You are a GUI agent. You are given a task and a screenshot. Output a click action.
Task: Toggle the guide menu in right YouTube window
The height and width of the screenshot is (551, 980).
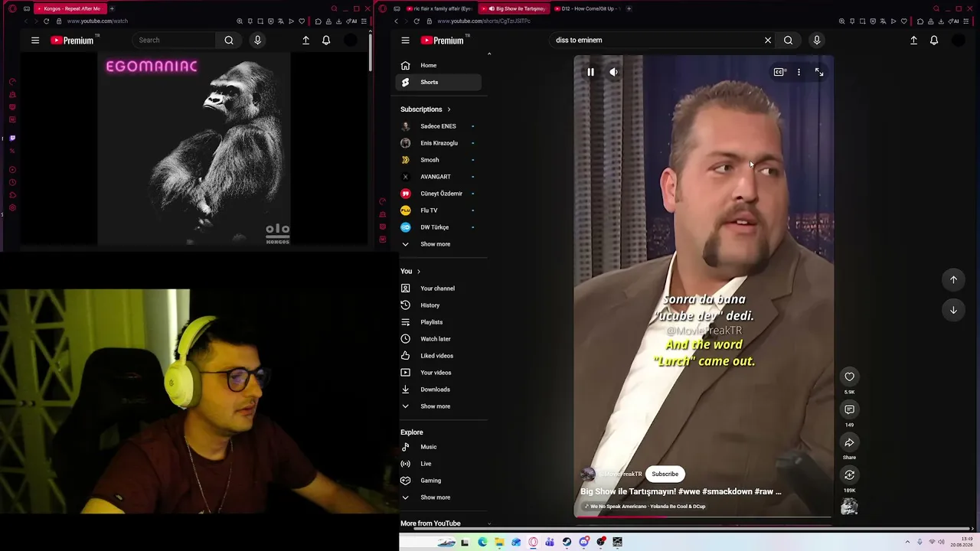click(x=405, y=40)
